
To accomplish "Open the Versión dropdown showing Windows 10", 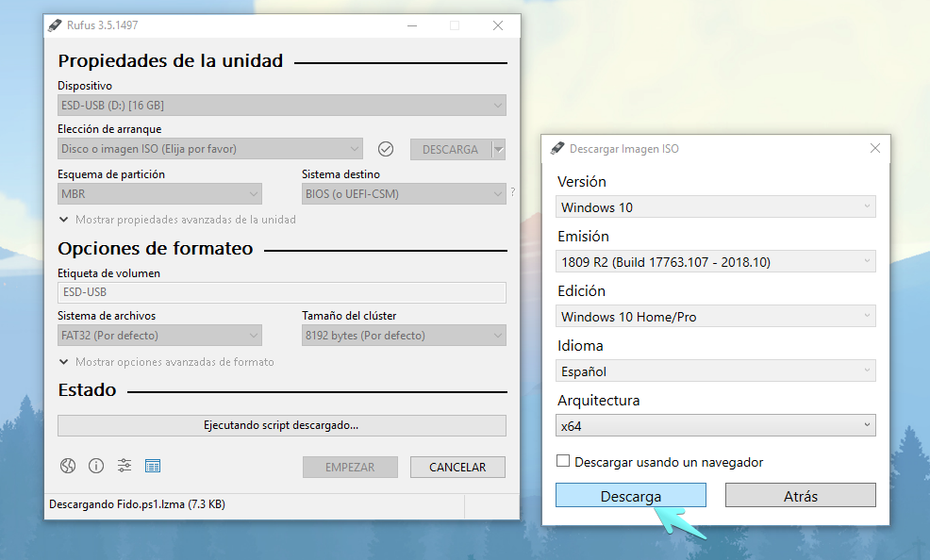I will coord(715,206).
